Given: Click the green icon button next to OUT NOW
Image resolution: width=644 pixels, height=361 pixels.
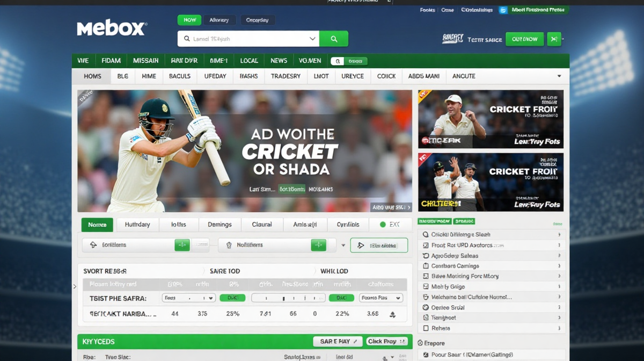Looking at the screenshot, I should coord(553,39).
